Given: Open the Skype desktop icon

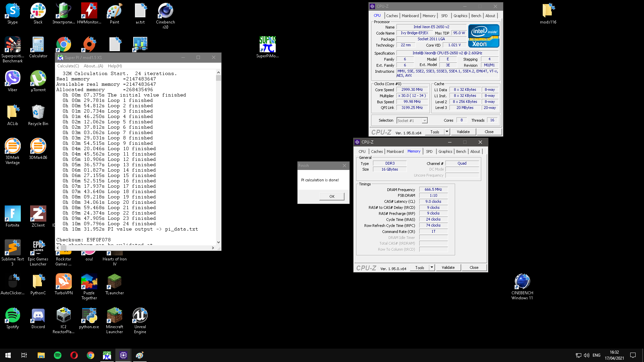Looking at the screenshot, I should [x=12, y=13].
